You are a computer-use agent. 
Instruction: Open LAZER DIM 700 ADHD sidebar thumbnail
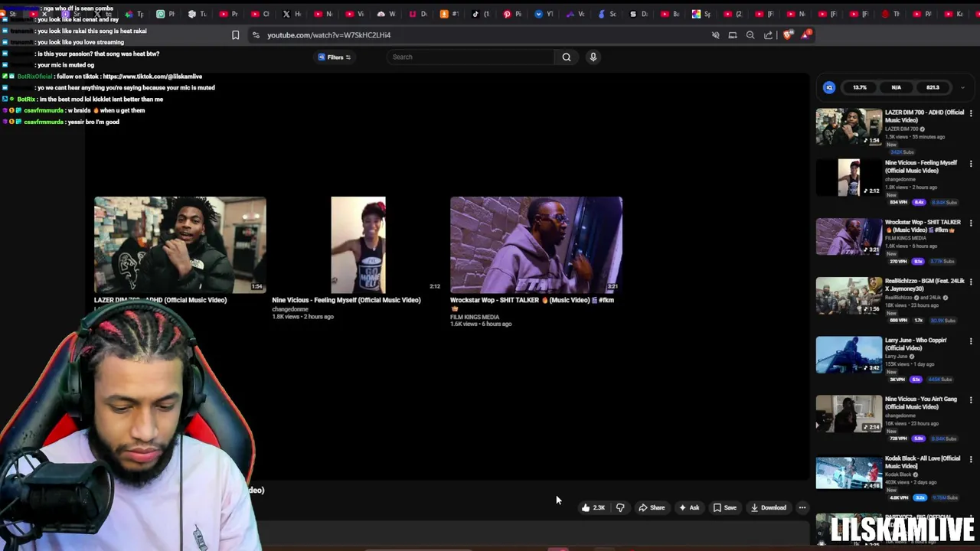pyautogui.click(x=848, y=127)
